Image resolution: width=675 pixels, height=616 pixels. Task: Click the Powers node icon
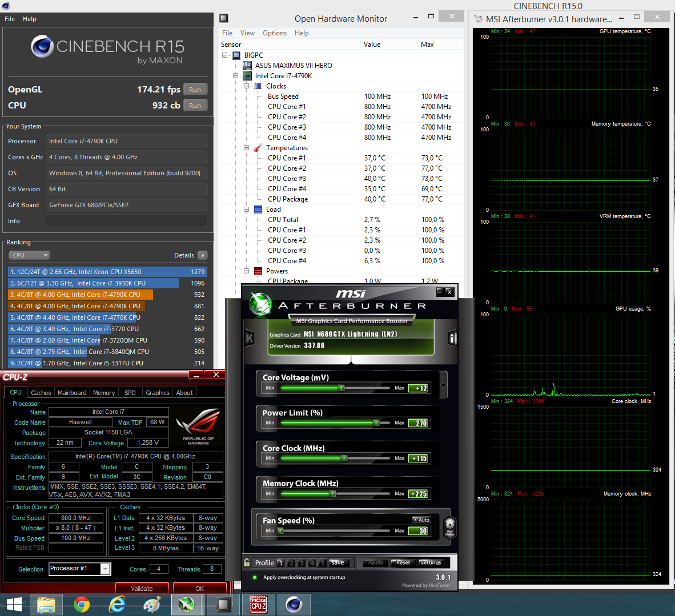tap(258, 271)
